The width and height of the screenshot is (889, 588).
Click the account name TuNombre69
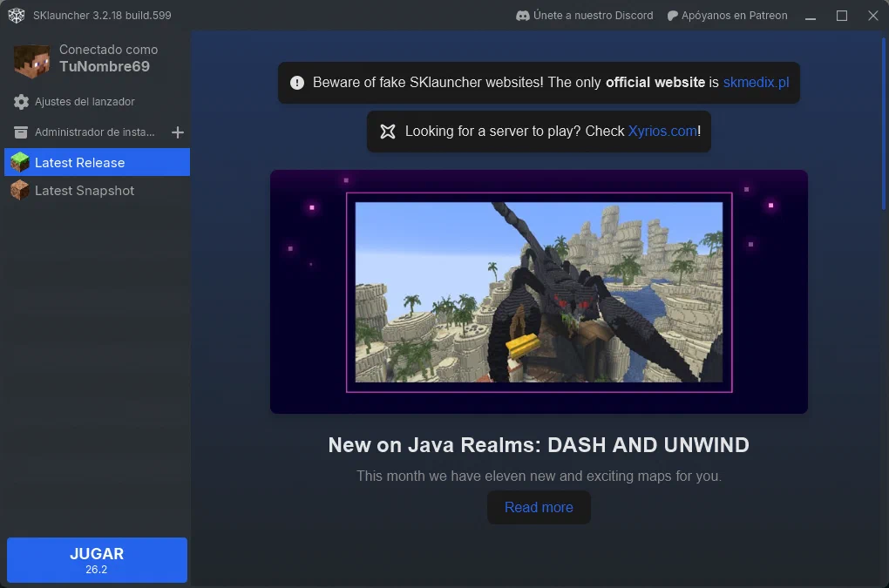tap(105, 67)
